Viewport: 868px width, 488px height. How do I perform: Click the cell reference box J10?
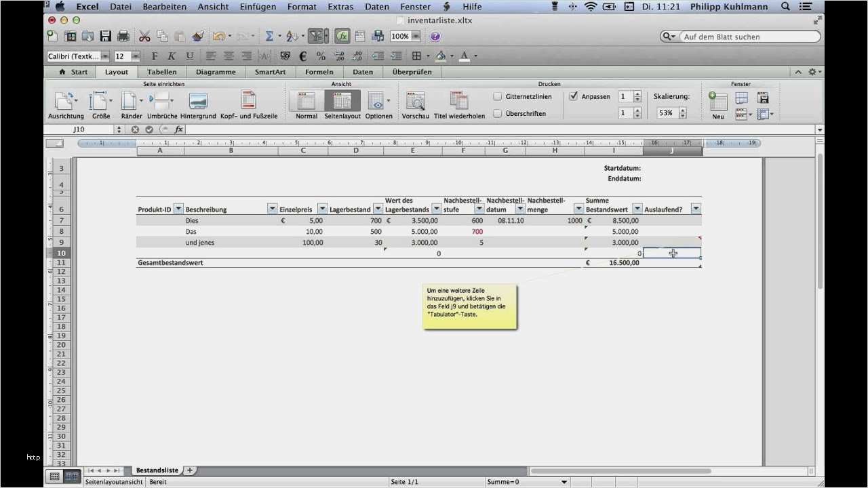[x=79, y=129]
